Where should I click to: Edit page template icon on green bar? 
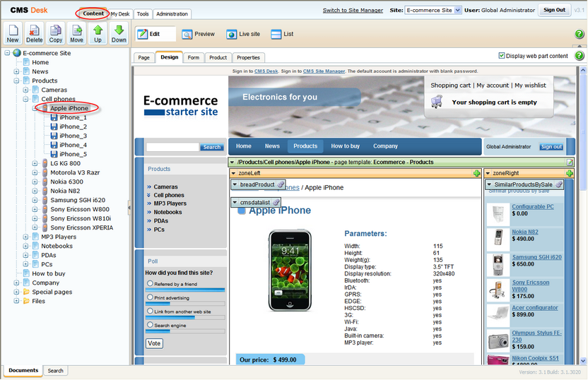coord(570,162)
